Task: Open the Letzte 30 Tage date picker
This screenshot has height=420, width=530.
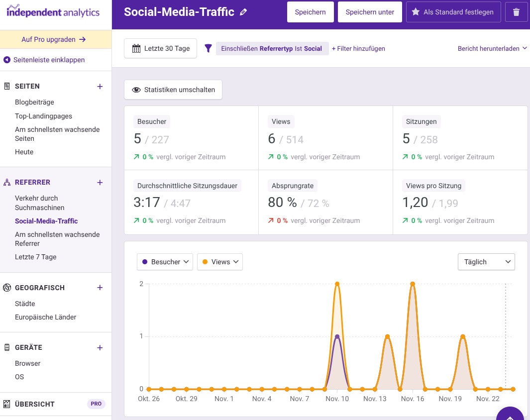Action: tap(160, 48)
